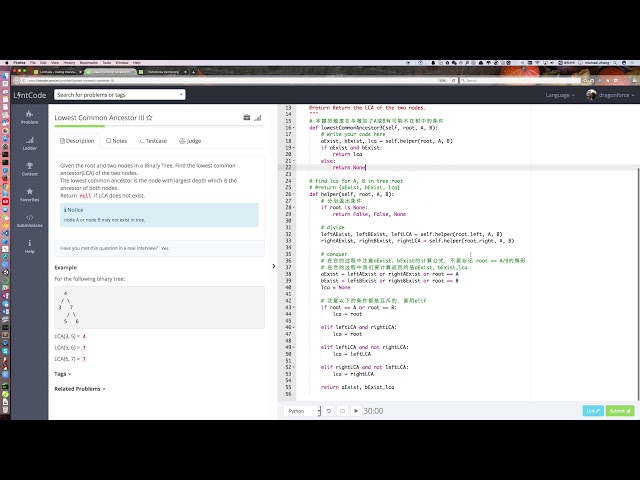
Task: Open the Ladder page in sidebar
Action: [x=30, y=143]
